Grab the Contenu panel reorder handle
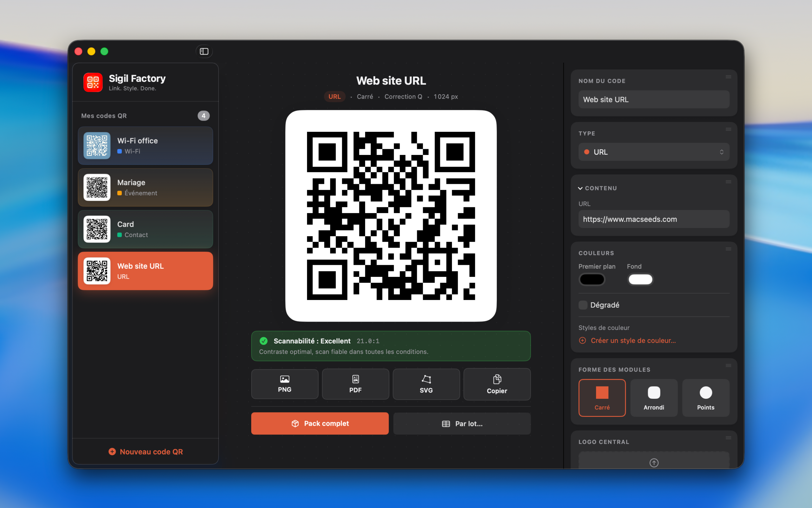Screen dimensions: 812x508 tap(728, 182)
